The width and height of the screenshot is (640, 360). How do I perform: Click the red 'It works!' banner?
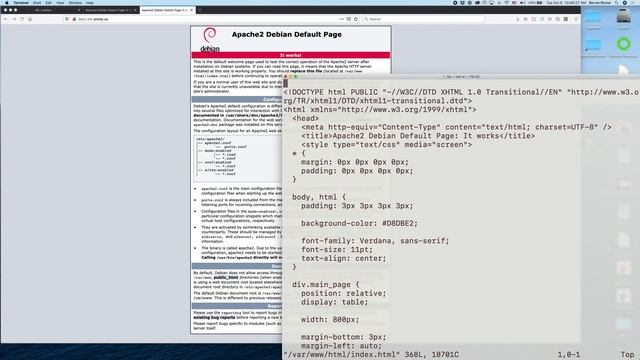point(291,55)
